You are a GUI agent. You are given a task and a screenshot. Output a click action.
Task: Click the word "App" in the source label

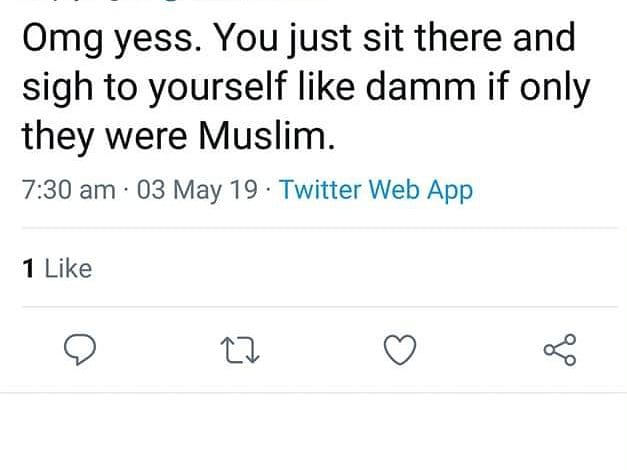pyautogui.click(x=448, y=190)
